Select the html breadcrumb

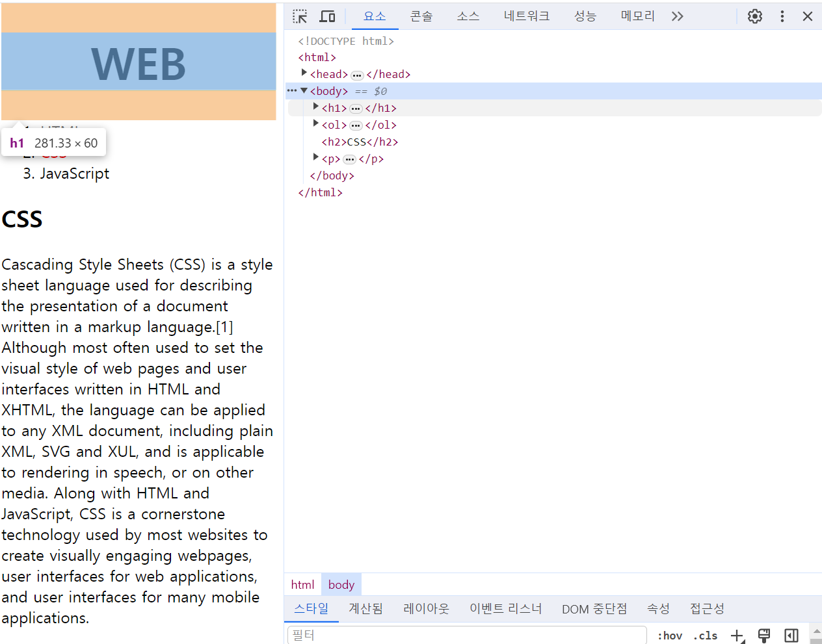[x=302, y=584]
